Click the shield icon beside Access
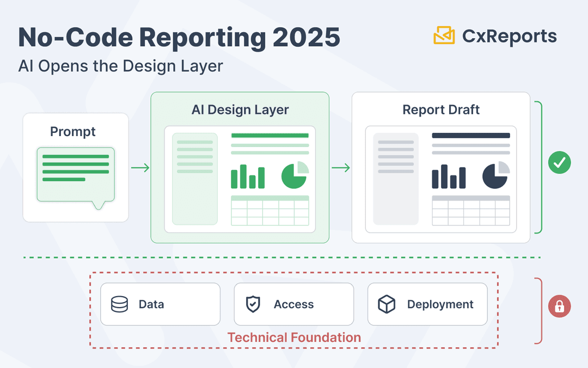Viewport: 588px width, 368px height. click(253, 304)
